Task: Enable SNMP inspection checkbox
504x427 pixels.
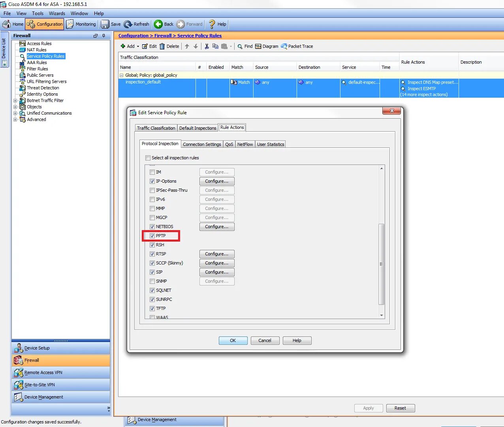Action: 152,281
